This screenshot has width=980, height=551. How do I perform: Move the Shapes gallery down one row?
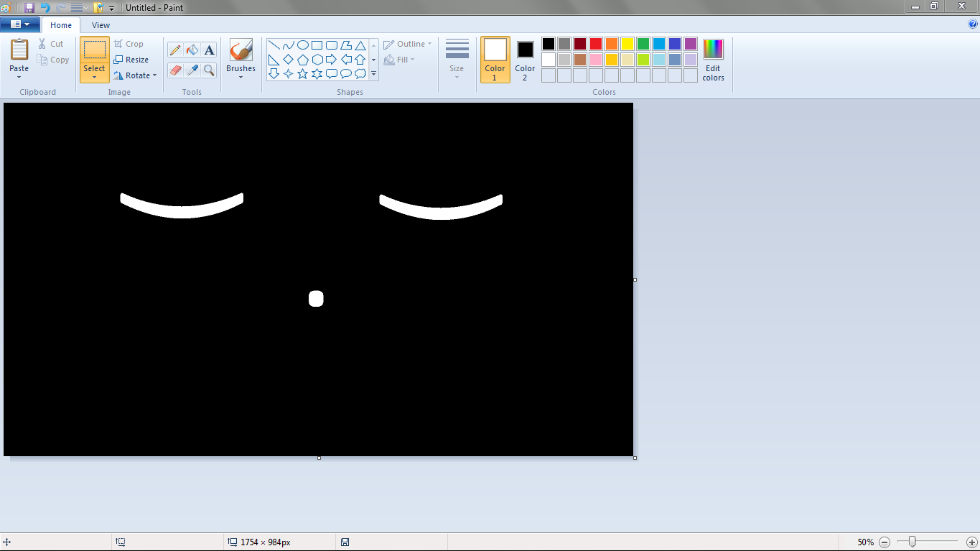(373, 60)
